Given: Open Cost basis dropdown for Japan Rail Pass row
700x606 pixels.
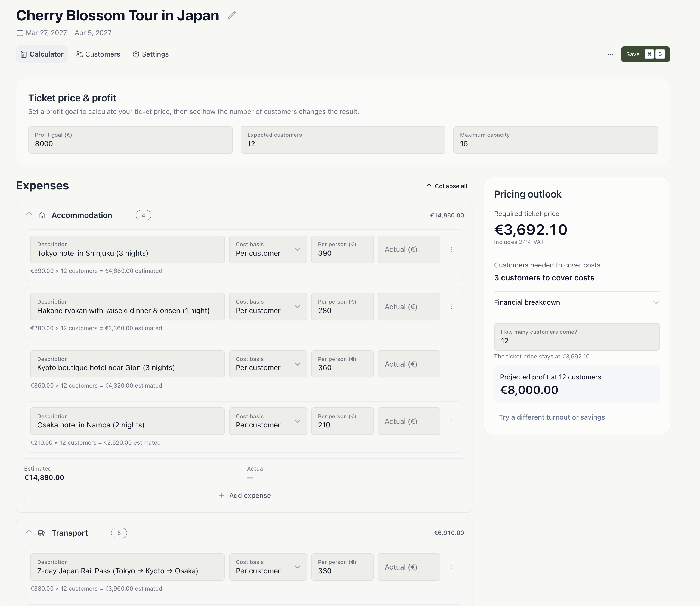Looking at the screenshot, I should [x=268, y=567].
